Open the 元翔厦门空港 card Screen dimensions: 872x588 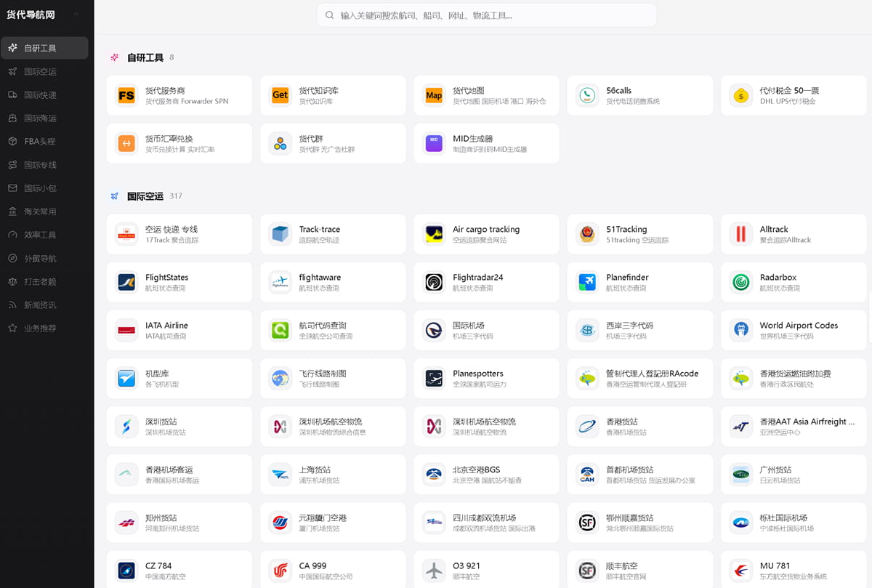tap(333, 523)
